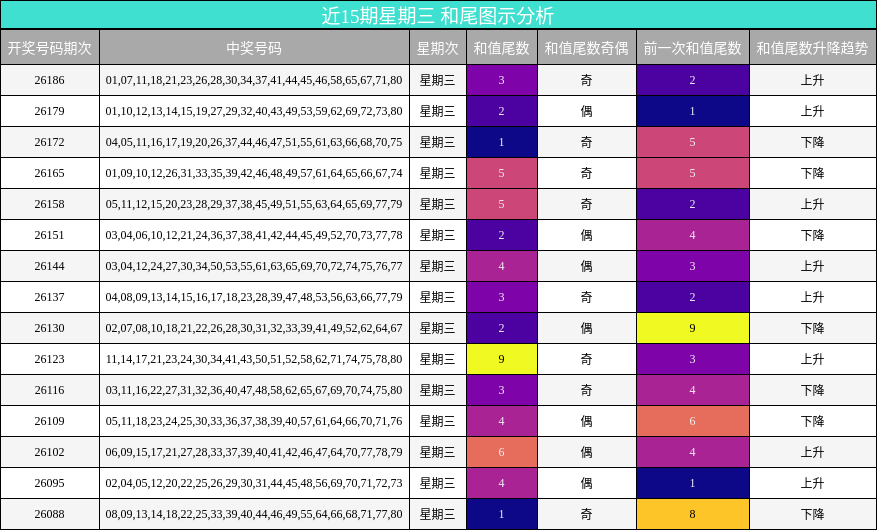Select issue number 26186
The image size is (877, 530).
tap(50, 81)
